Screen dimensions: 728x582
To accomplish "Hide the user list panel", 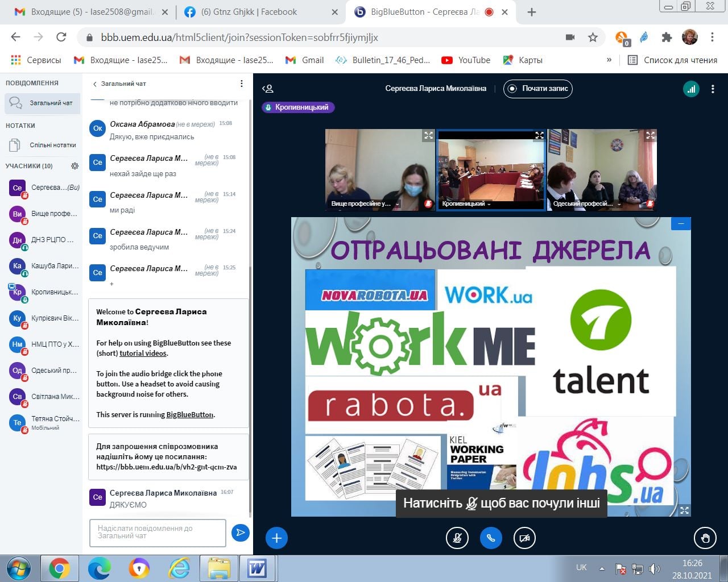I will click(268, 89).
